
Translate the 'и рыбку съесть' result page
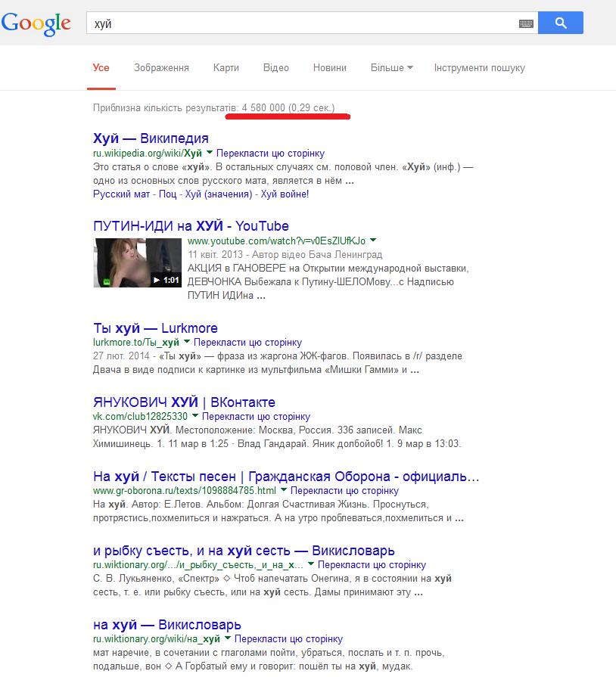click(x=372, y=565)
